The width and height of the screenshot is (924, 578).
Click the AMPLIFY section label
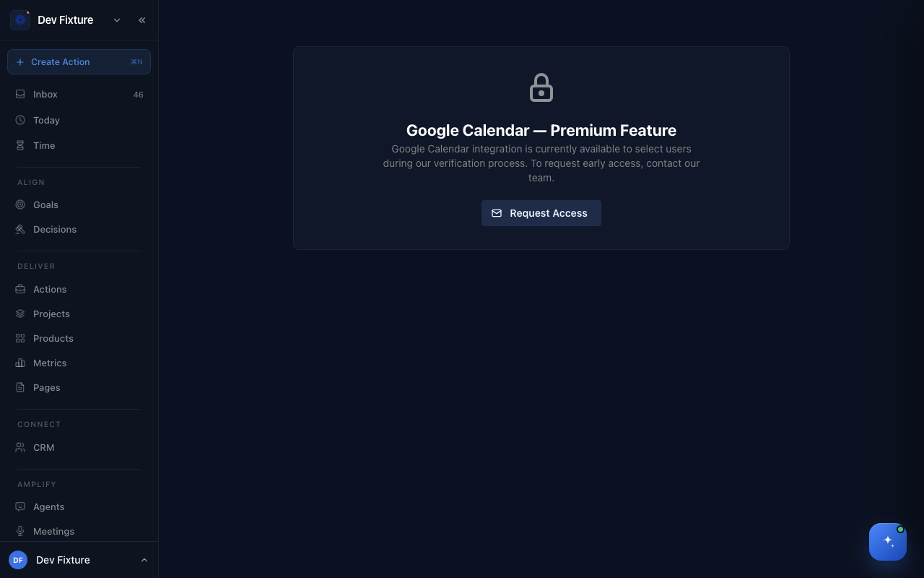(37, 485)
